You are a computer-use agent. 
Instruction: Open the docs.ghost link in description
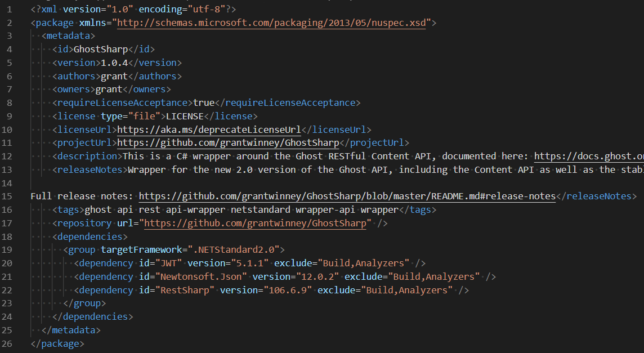pyautogui.click(x=589, y=157)
